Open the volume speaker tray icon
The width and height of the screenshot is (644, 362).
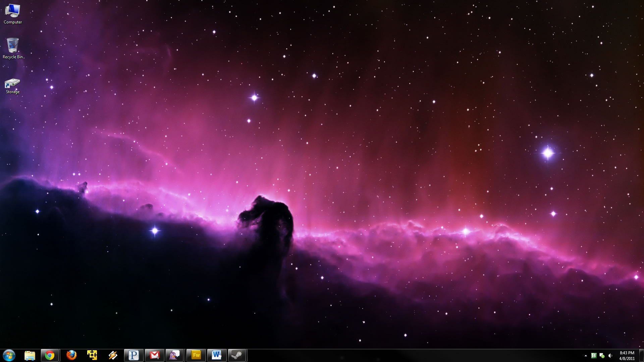point(610,356)
